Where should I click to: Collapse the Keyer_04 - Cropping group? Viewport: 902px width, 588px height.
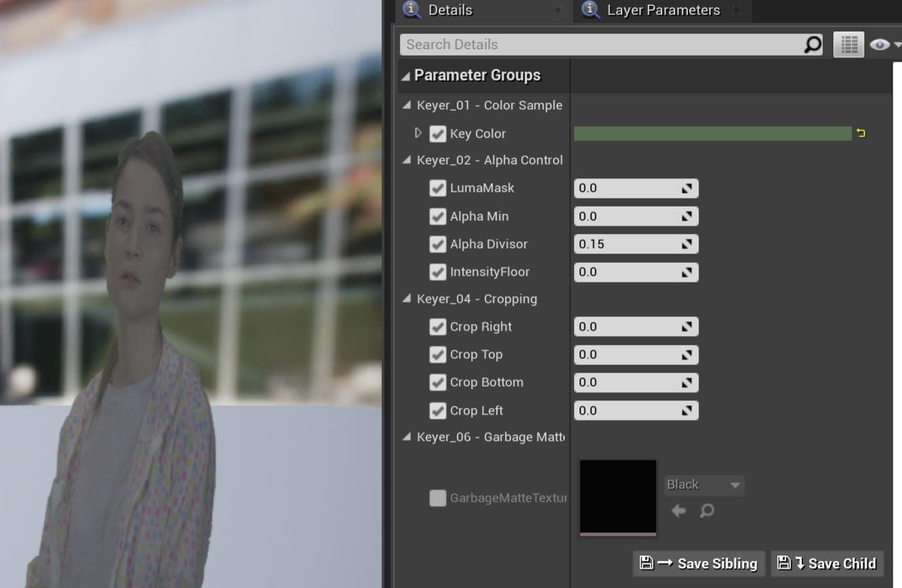(407, 299)
